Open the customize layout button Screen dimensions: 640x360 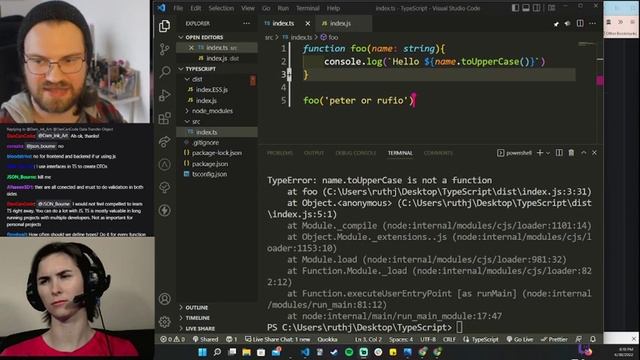551,8
